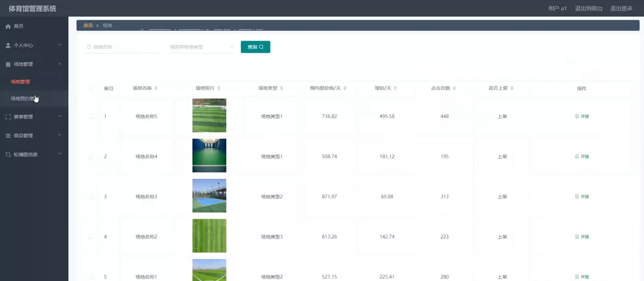Image resolution: width=644 pixels, height=281 pixels.
Task: Open the 赛事管理 menu
Action: click(x=34, y=117)
